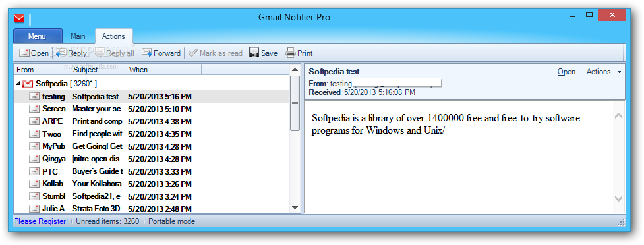Select the Actions ribbon tab
This screenshot has width=644, height=245.
[113, 36]
